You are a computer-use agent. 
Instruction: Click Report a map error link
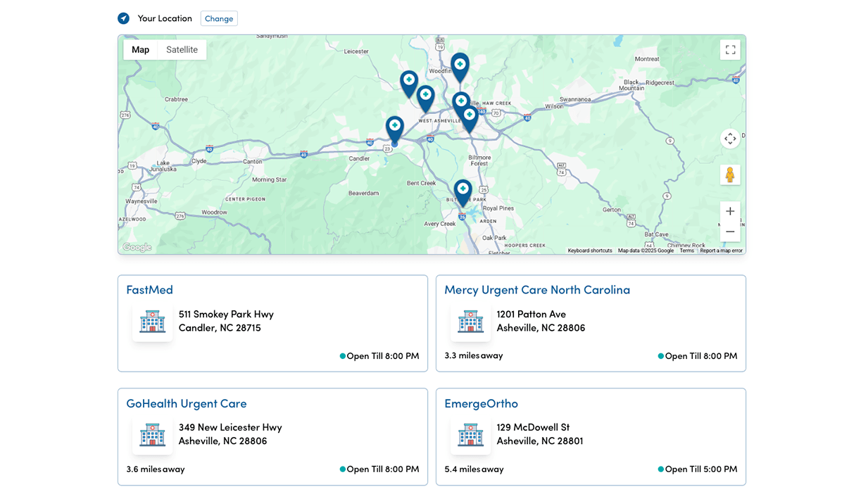click(x=721, y=251)
